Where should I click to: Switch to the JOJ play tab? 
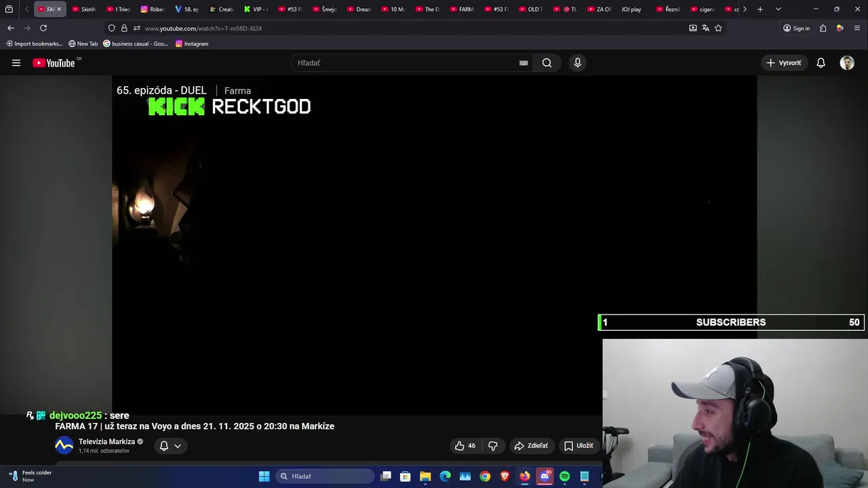click(631, 9)
